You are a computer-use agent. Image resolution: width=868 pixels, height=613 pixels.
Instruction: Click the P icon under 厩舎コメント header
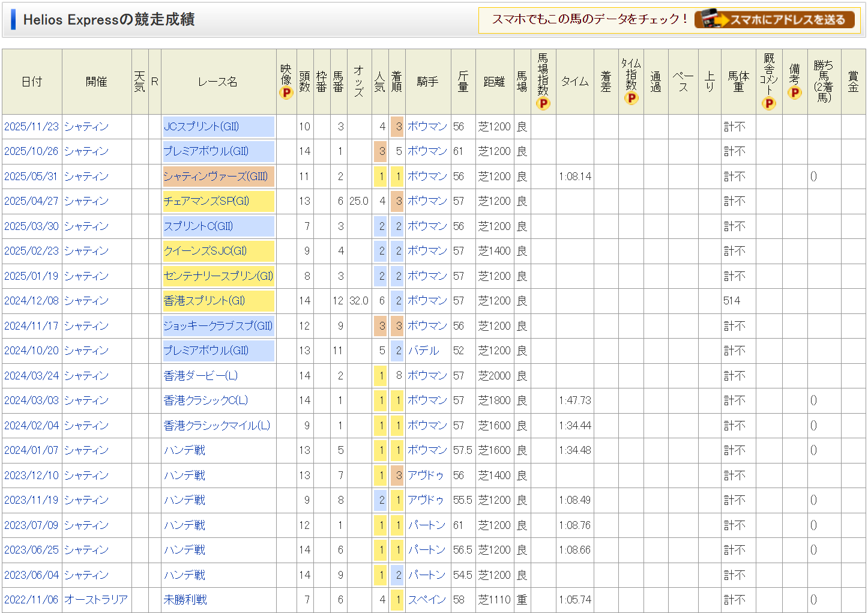pos(769,103)
